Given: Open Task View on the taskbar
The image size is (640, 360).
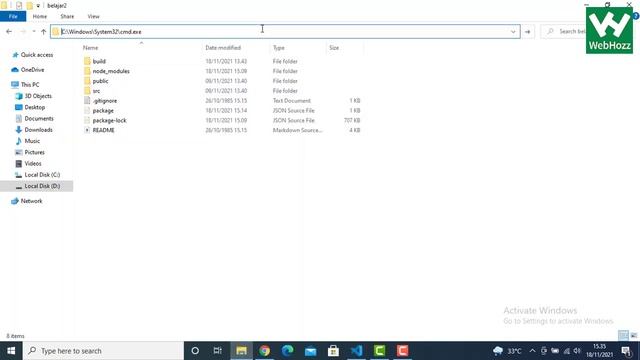Looking at the screenshot, I should point(218,351).
